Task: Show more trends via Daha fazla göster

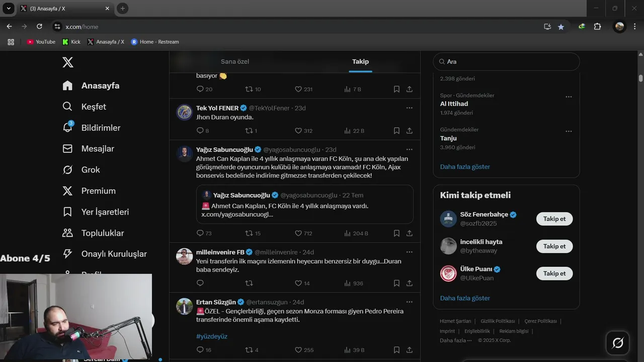Action: coord(465,166)
